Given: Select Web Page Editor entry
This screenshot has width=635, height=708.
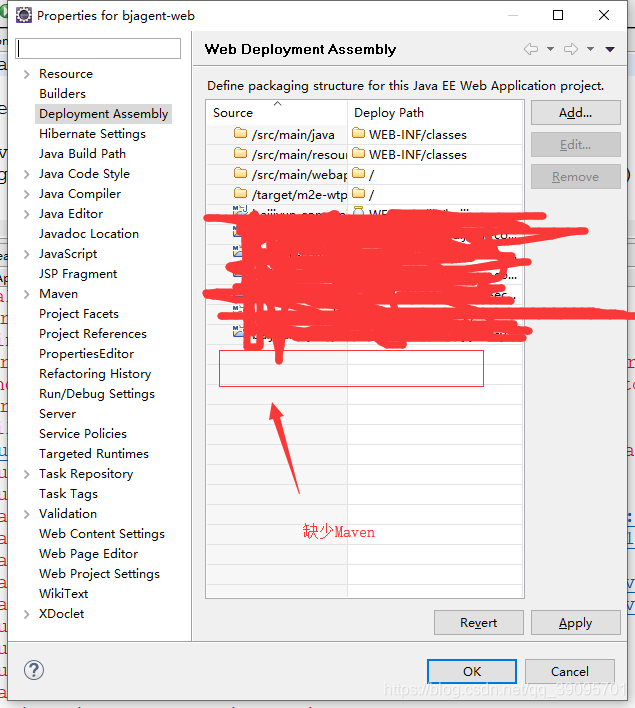Looking at the screenshot, I should click(x=89, y=554).
